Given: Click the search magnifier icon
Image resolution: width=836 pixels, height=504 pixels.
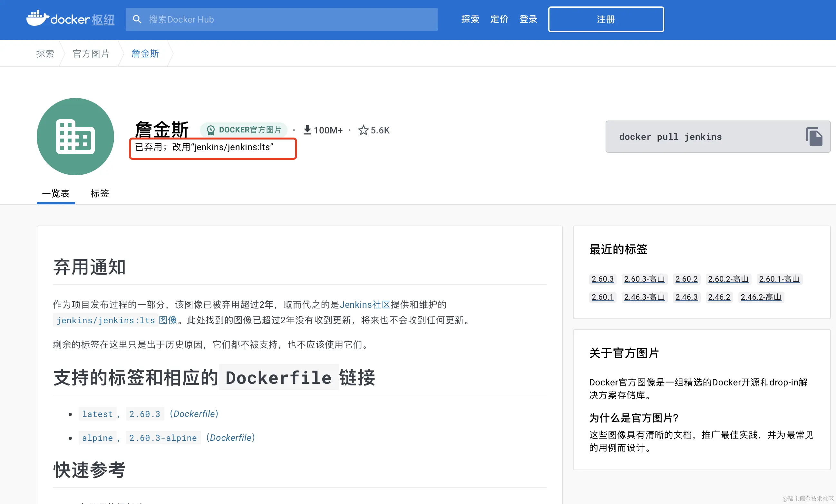Looking at the screenshot, I should tap(137, 19).
